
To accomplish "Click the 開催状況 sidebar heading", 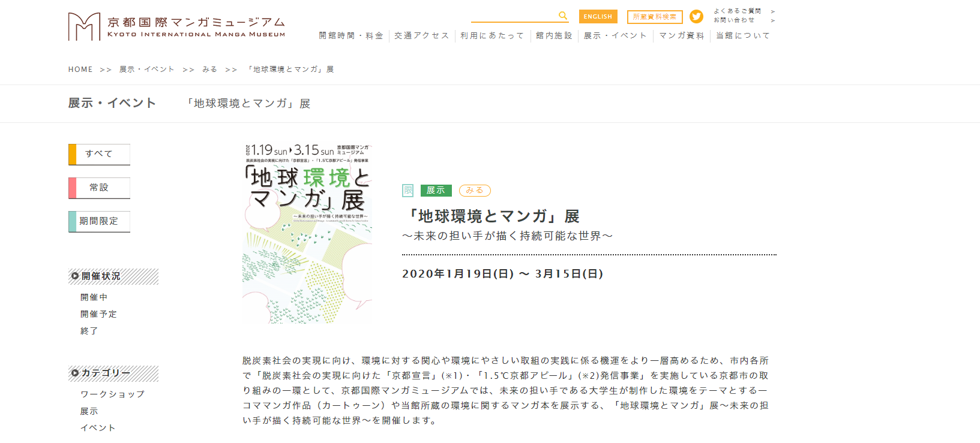I will 113,276.
